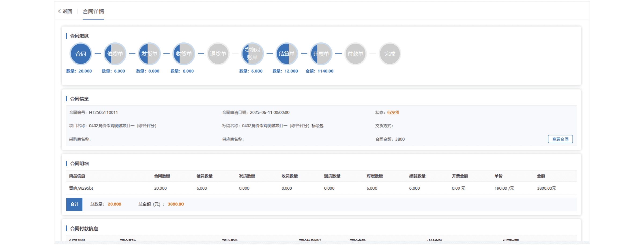Click the 开票金额 column header

[x=460, y=176]
